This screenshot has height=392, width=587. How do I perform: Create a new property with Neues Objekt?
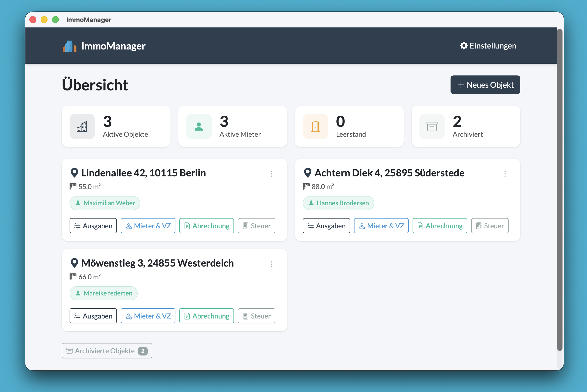485,85
